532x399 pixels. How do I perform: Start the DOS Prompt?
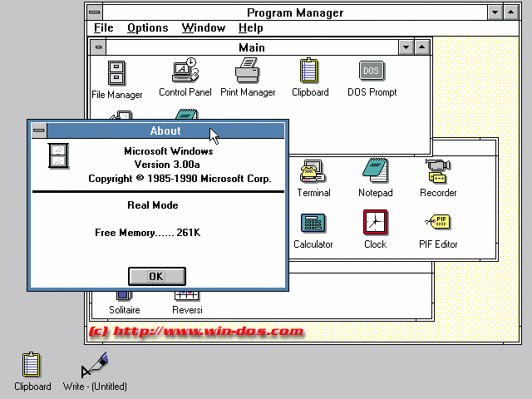point(372,72)
